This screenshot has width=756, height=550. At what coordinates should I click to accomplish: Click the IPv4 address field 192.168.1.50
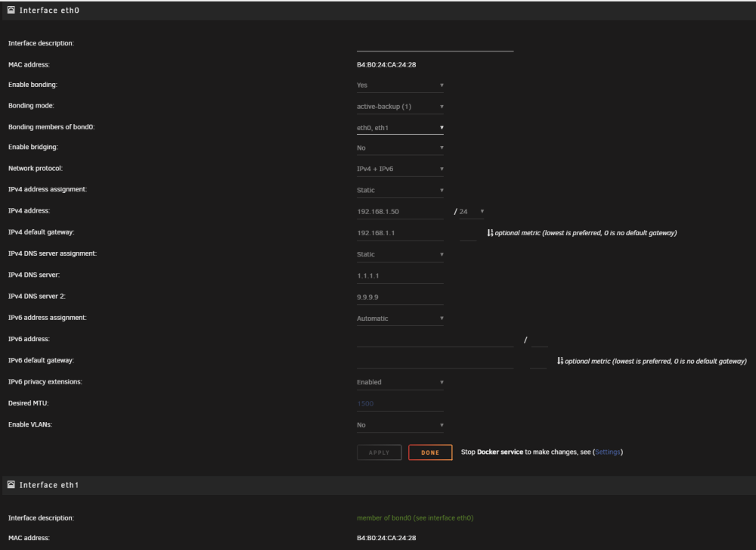[400, 212]
